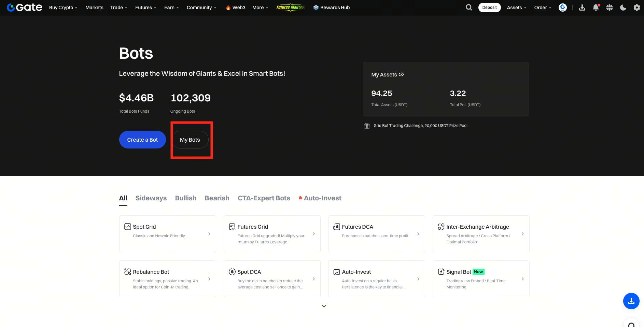Click the download app icon in header
The width and height of the screenshot is (644, 327).
[x=582, y=8]
